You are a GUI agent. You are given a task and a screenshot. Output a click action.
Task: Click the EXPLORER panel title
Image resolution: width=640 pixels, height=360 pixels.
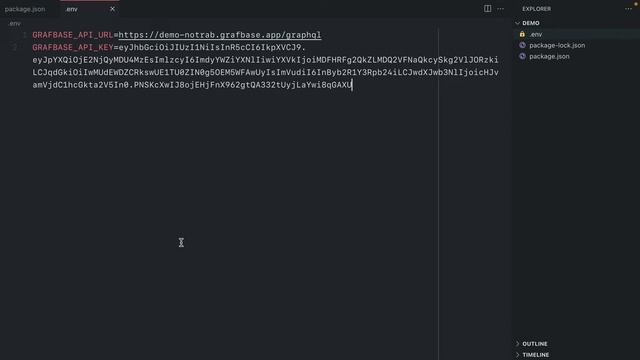[536, 9]
